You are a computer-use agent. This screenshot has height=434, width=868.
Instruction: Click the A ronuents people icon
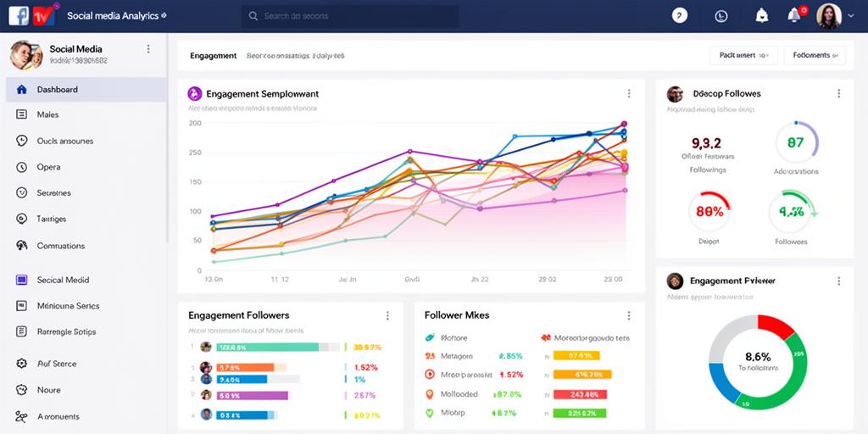[x=21, y=416]
